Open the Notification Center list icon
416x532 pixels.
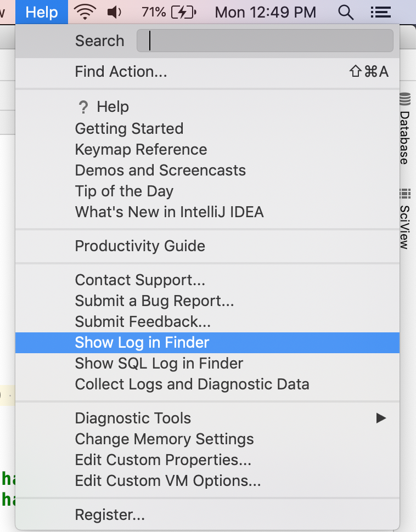click(x=380, y=12)
